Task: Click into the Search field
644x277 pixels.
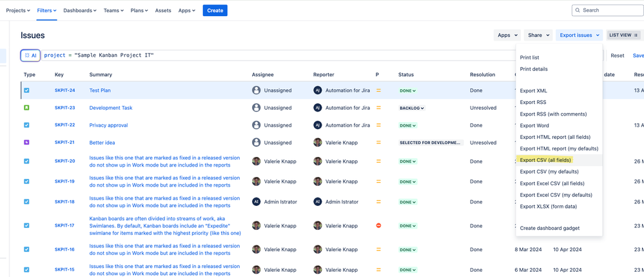Action: 608,10
